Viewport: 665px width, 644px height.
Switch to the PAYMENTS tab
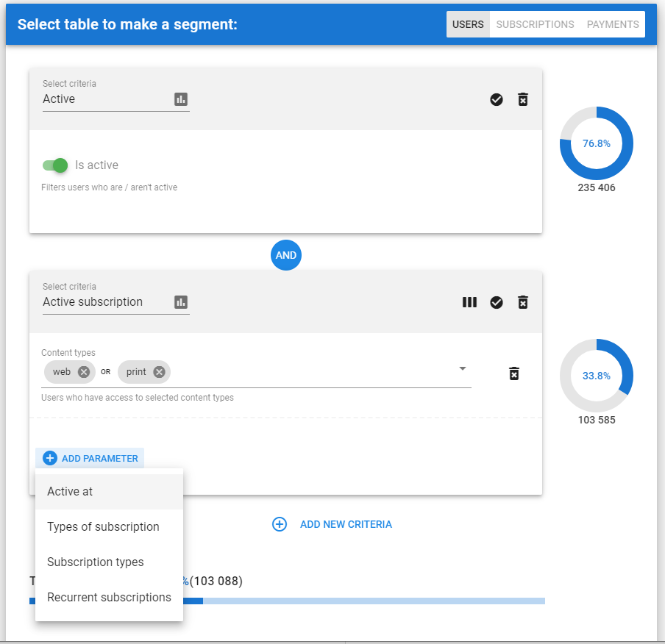(612, 24)
